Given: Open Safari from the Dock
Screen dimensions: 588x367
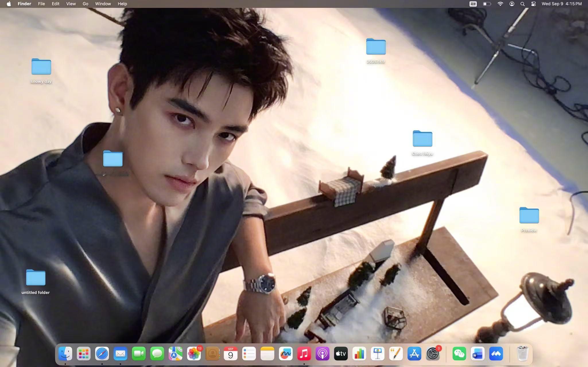Looking at the screenshot, I should click(x=102, y=354).
